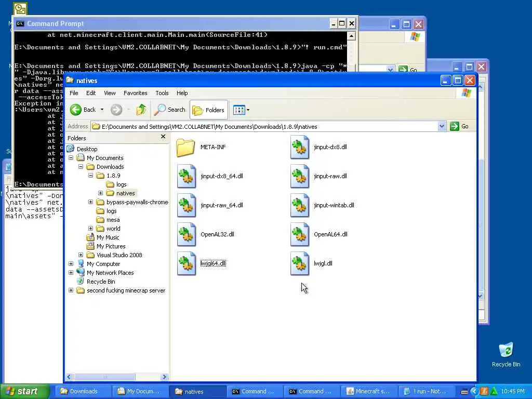The height and width of the screenshot is (399, 532).
Task: Toggle the Folders pane button
Action: [208, 110]
